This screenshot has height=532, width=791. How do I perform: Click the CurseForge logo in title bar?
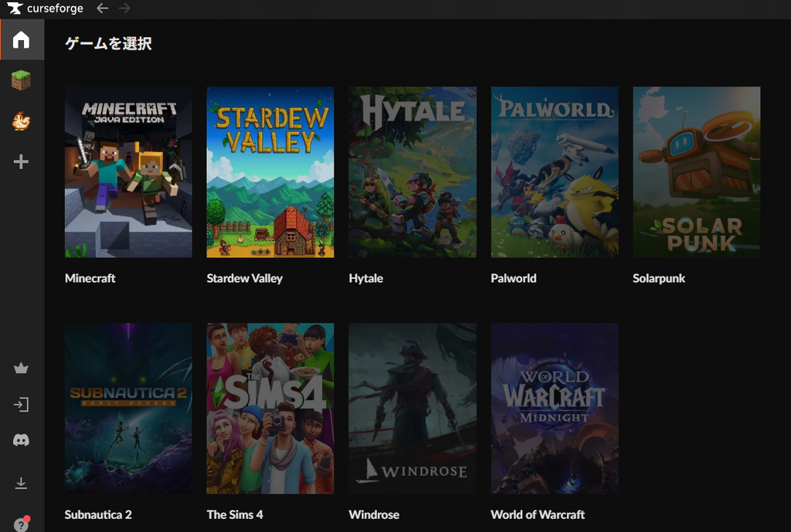(45, 8)
